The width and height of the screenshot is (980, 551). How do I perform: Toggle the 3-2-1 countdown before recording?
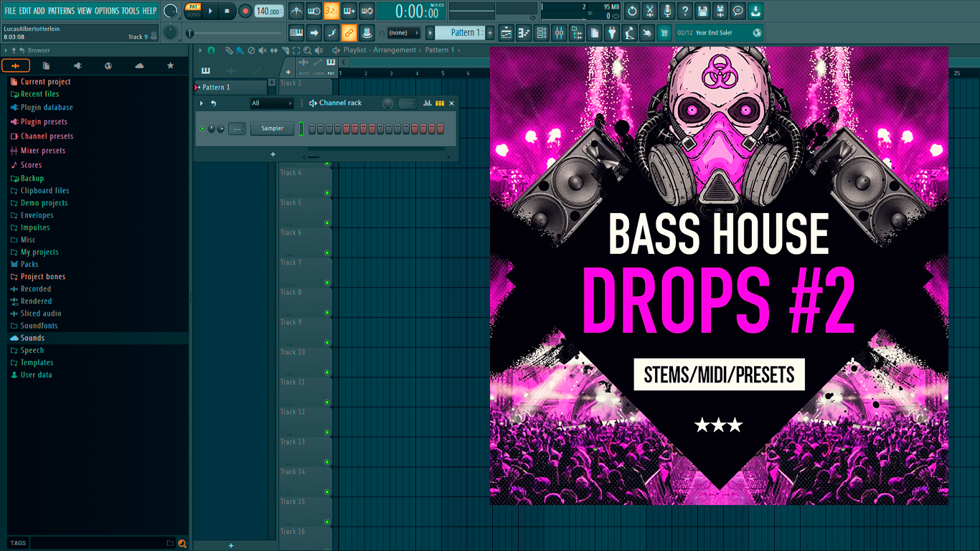pyautogui.click(x=331, y=11)
